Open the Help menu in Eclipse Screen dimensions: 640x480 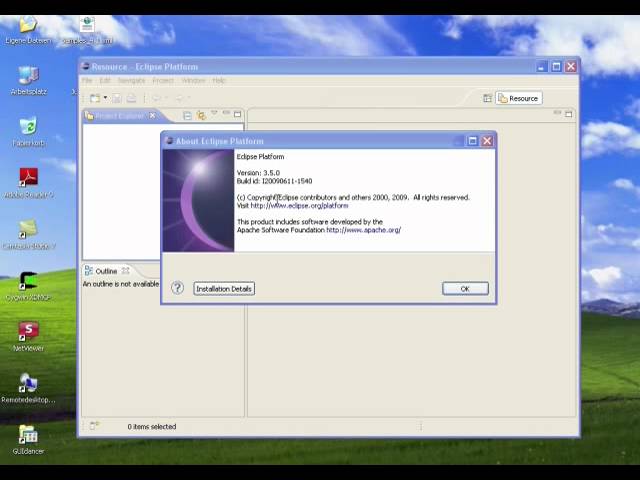[x=219, y=80]
